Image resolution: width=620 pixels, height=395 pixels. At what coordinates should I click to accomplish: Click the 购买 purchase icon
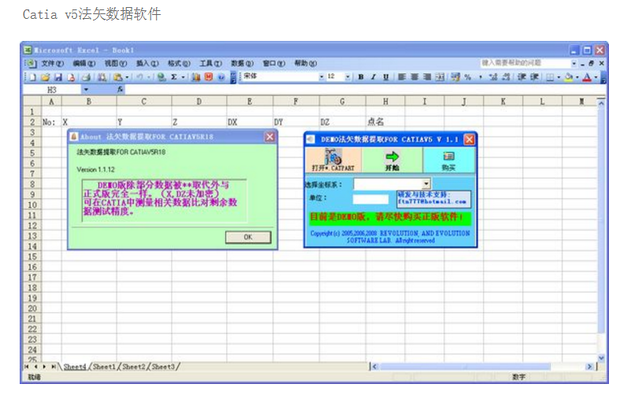coord(449,160)
